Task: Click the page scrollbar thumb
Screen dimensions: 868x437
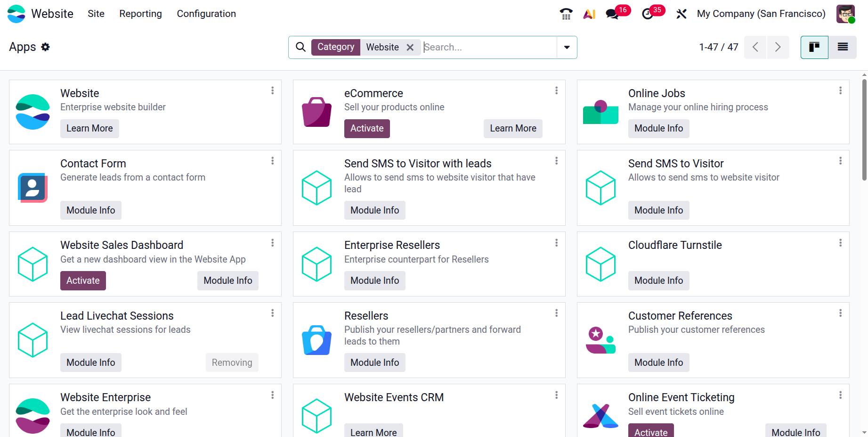Action: click(864, 130)
